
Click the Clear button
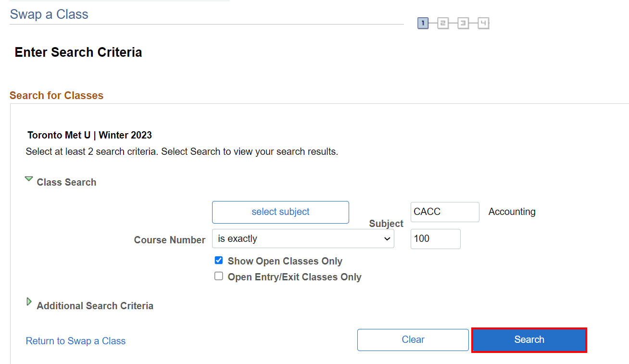[413, 340]
